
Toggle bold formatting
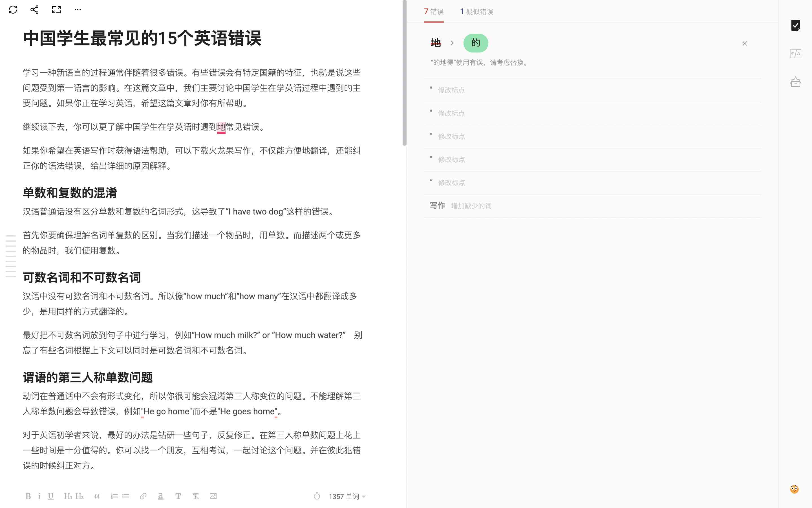tap(28, 496)
